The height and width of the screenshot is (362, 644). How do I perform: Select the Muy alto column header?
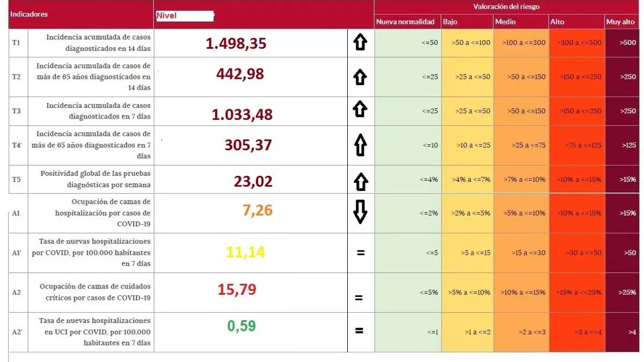pos(620,22)
